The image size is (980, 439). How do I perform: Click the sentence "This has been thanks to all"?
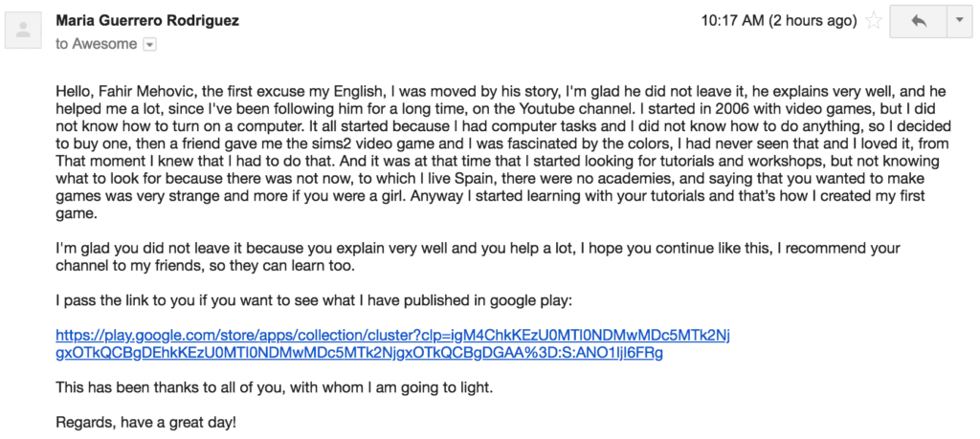point(275,387)
